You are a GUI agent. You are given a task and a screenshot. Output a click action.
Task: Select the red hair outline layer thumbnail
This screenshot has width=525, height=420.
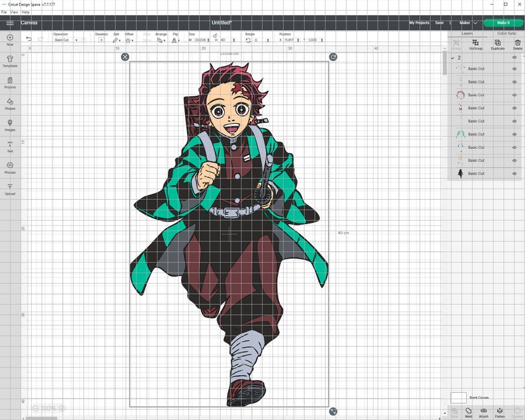tap(460, 95)
